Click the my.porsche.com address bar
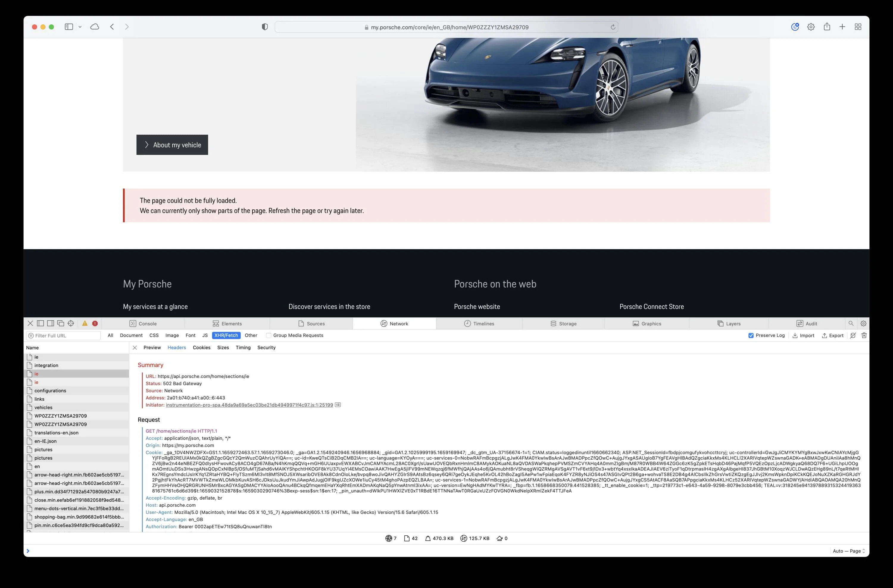This screenshot has width=893, height=588. click(x=446, y=27)
